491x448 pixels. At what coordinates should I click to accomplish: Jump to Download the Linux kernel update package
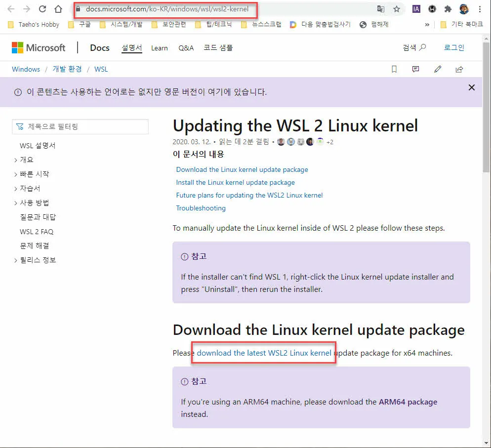(242, 169)
